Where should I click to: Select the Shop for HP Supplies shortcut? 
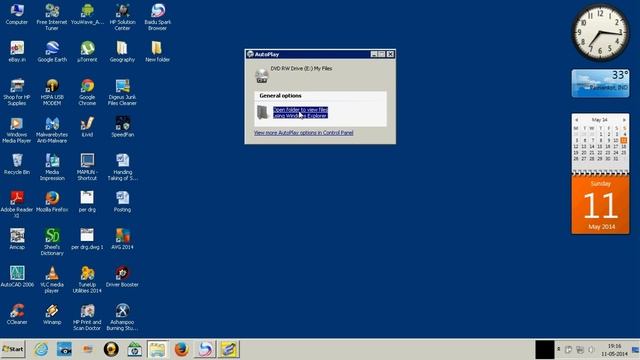tap(17, 92)
